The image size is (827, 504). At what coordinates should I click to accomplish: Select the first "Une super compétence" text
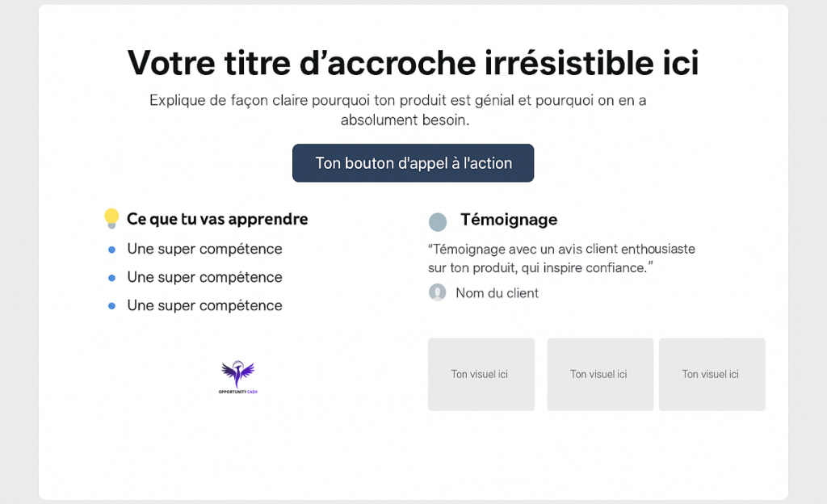point(204,249)
